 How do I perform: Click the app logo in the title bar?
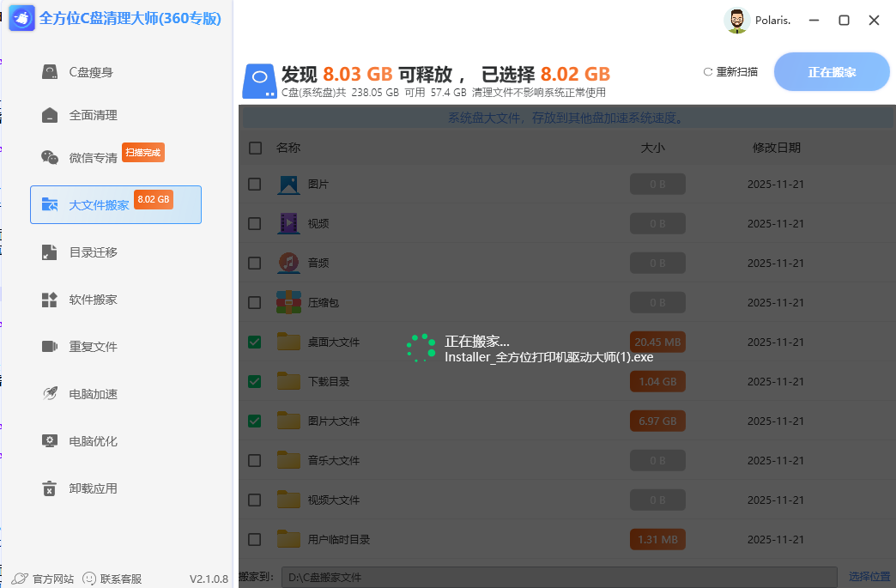(21, 18)
